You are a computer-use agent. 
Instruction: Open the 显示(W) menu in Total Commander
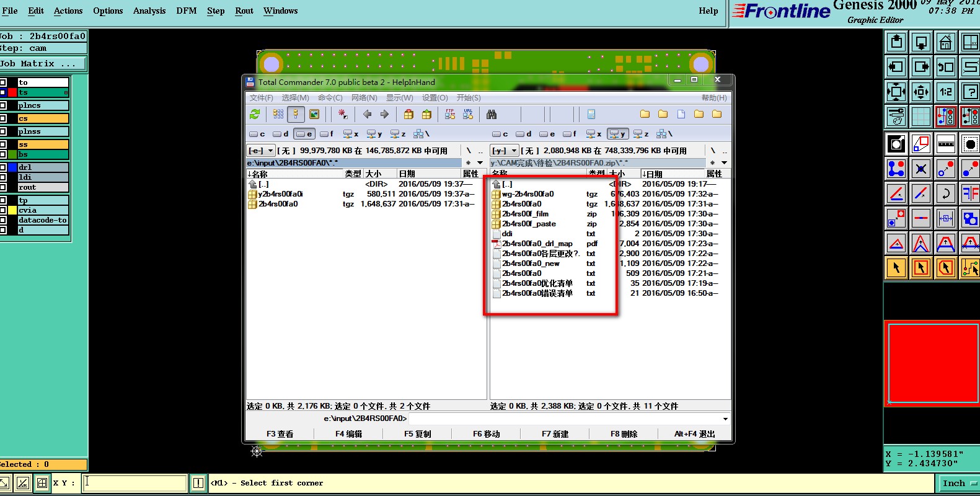pyautogui.click(x=400, y=98)
